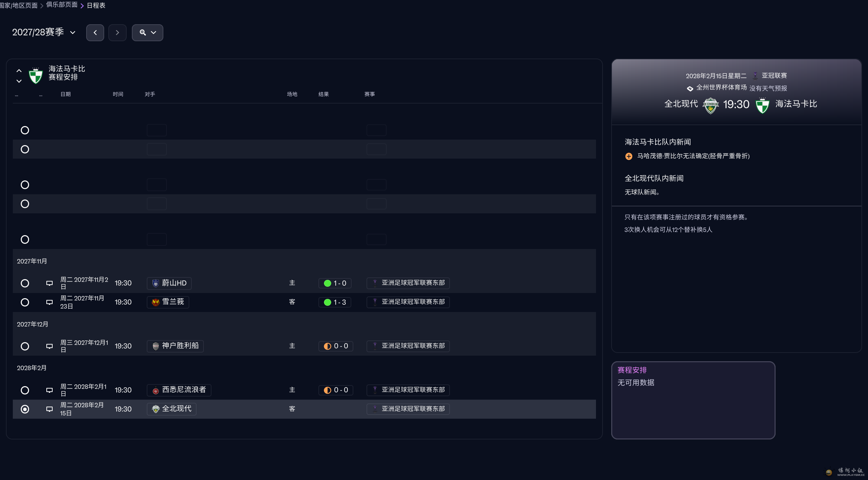Click the Jeonbuk crest in match preview
Image resolution: width=868 pixels, height=480 pixels.
[x=711, y=105]
